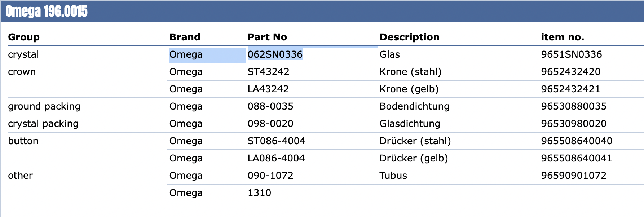The height and width of the screenshot is (217, 644).
Task: Click item number 96590901072
Action: pos(573,176)
